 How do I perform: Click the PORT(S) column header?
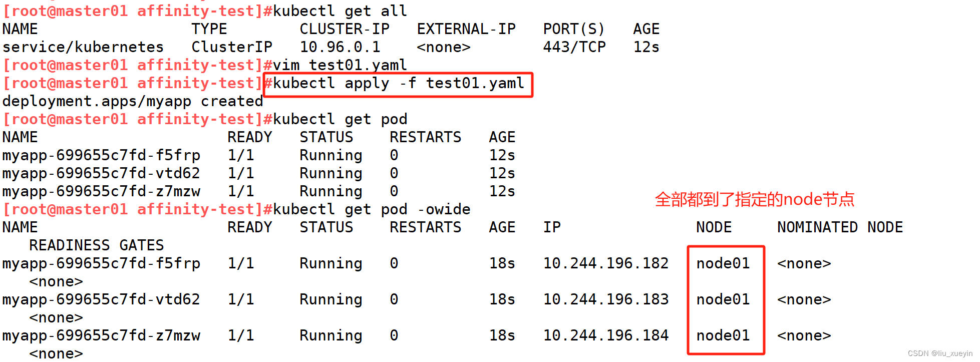(574, 29)
